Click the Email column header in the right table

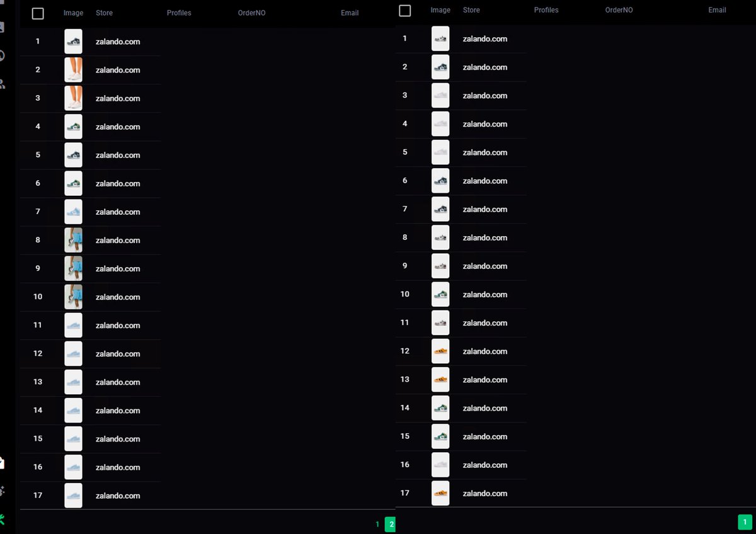click(717, 10)
